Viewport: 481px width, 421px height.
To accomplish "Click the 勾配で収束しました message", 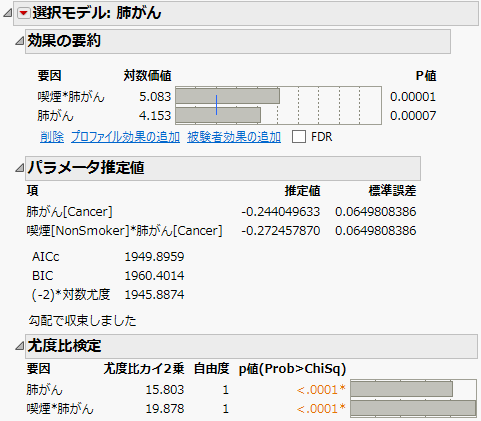I will click(82, 321).
